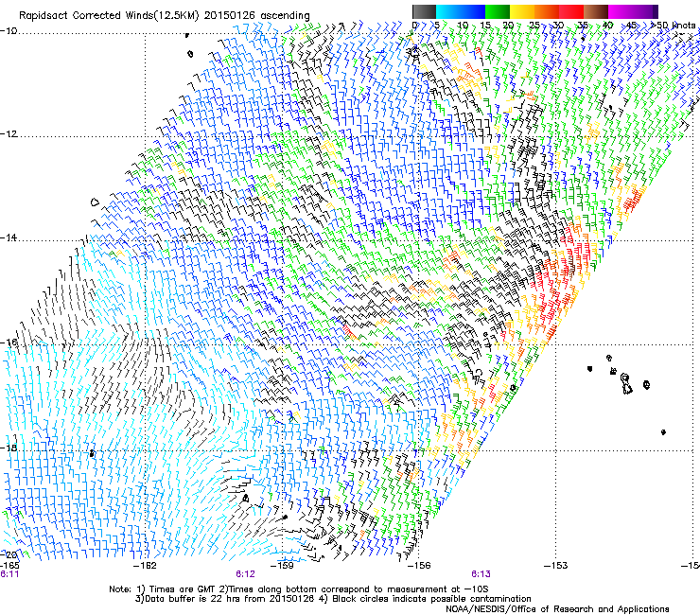Click the '-159' longitude axis label

click(282, 566)
